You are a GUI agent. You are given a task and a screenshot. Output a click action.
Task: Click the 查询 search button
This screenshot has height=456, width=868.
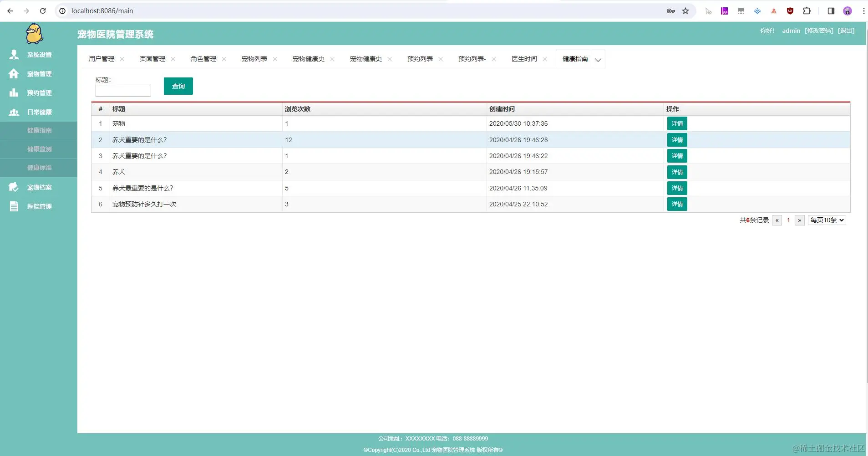tap(178, 86)
